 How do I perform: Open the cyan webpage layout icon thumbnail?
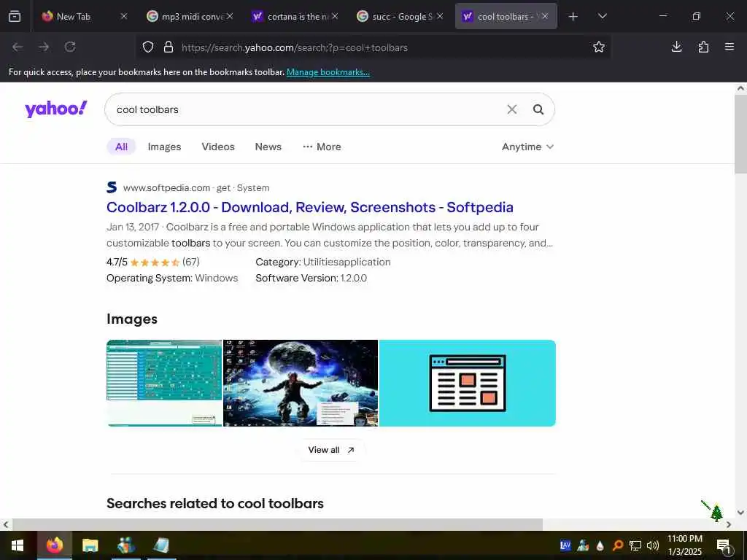coord(468,383)
